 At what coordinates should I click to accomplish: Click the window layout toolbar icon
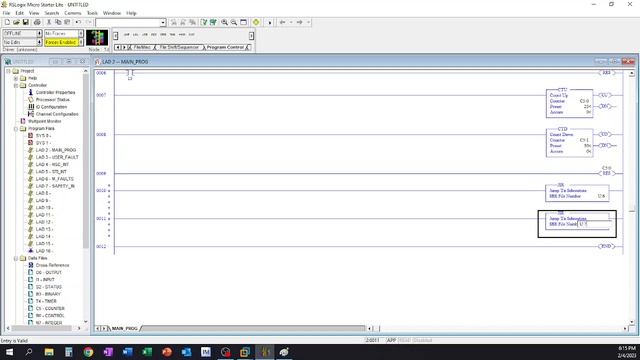(x=244, y=22)
